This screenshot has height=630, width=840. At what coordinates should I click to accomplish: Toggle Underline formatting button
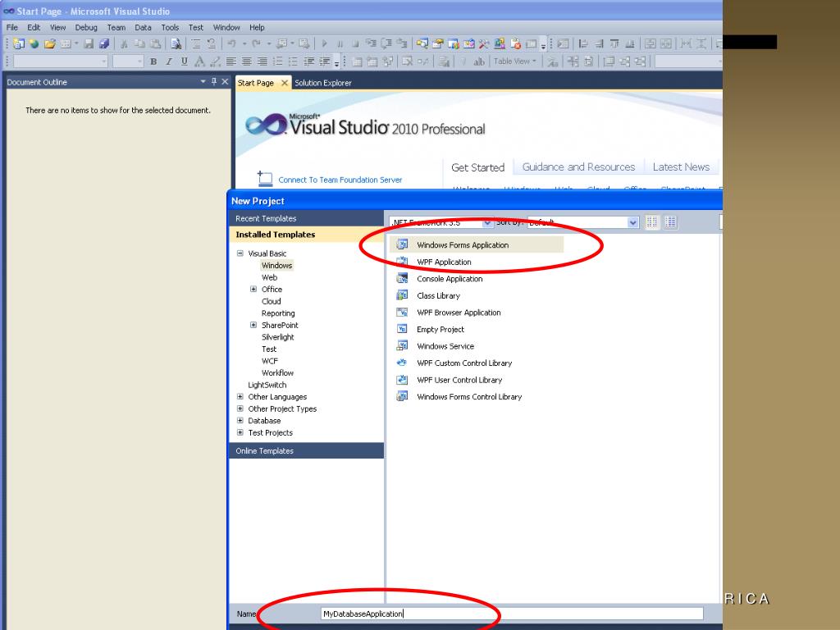[185, 62]
